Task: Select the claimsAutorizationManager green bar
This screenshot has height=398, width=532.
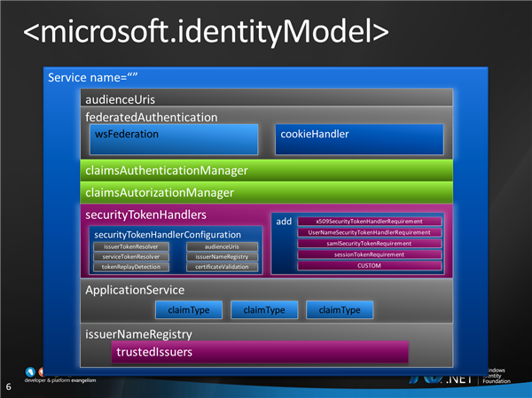Action: (266, 192)
